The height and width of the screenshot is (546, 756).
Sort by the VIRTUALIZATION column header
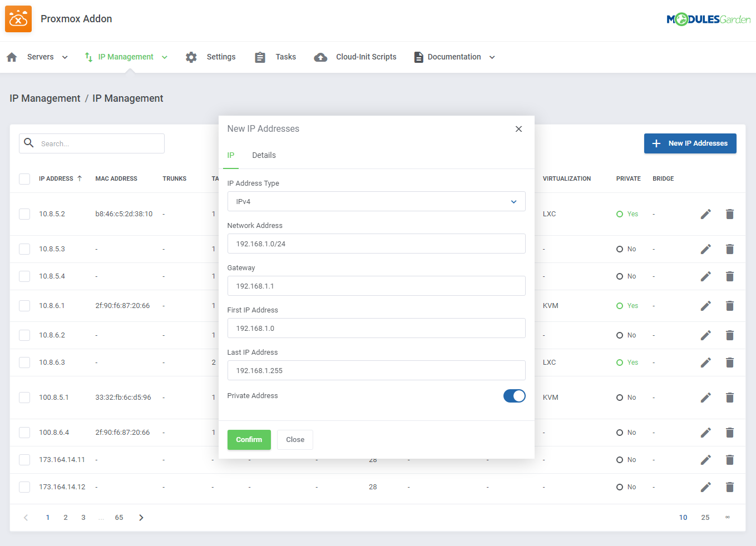coord(567,178)
